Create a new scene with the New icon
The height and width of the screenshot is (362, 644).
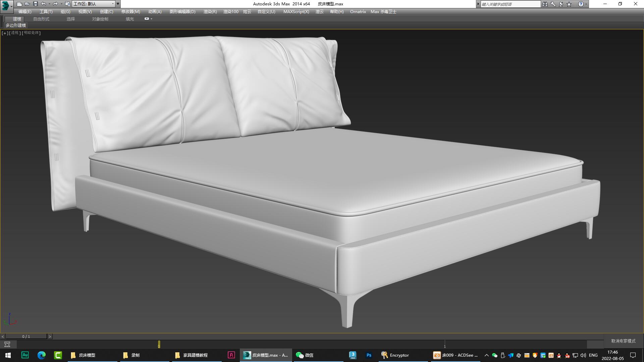tap(20, 4)
